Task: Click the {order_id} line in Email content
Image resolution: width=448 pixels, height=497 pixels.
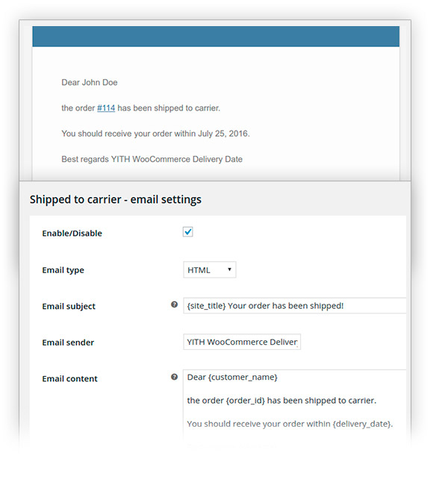Action: (x=281, y=401)
